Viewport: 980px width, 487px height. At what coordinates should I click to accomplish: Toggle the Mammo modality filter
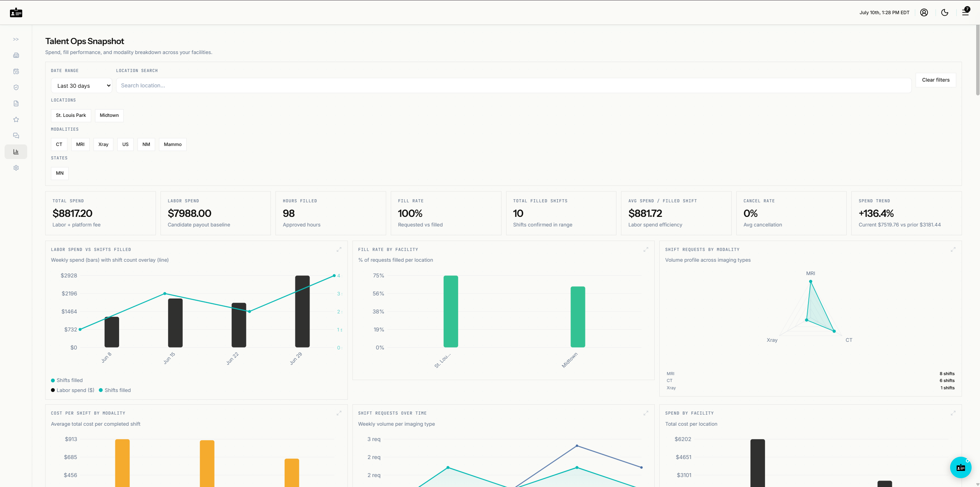(173, 144)
